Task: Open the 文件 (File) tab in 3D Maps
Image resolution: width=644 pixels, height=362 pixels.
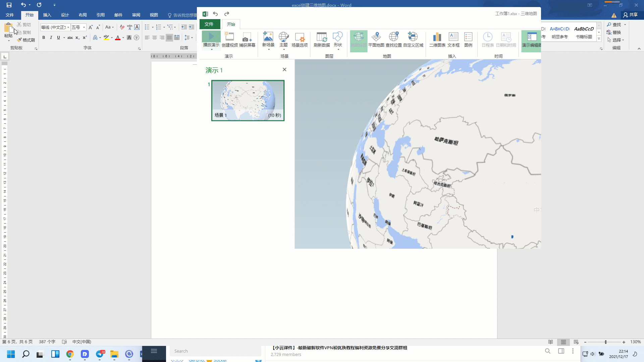Action: [x=209, y=24]
